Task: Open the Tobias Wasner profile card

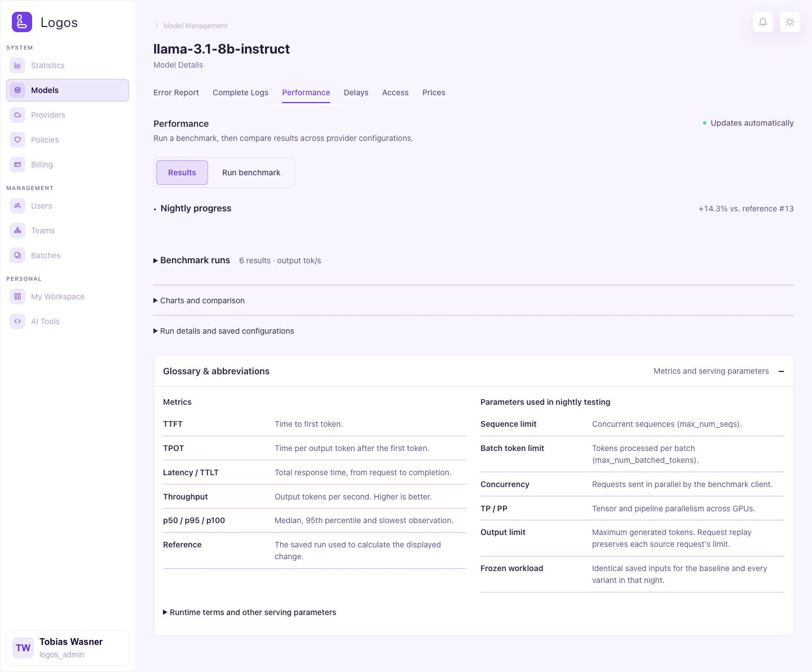Action: 68,648
